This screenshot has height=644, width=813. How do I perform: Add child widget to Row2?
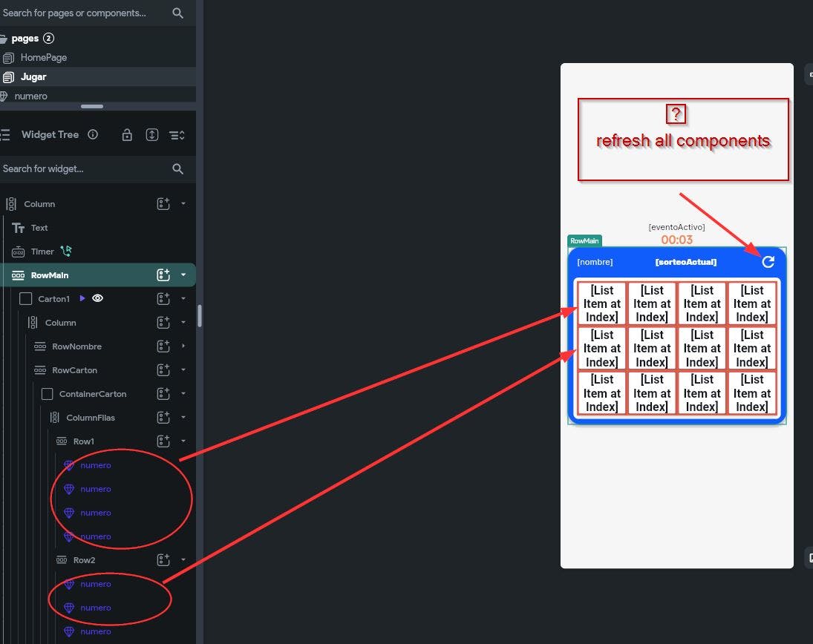tap(163, 559)
